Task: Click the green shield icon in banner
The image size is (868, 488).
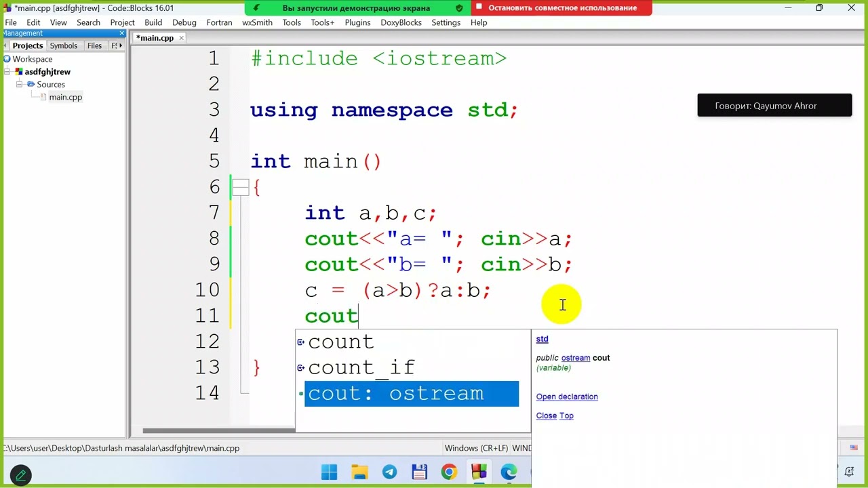Action: coord(459,8)
